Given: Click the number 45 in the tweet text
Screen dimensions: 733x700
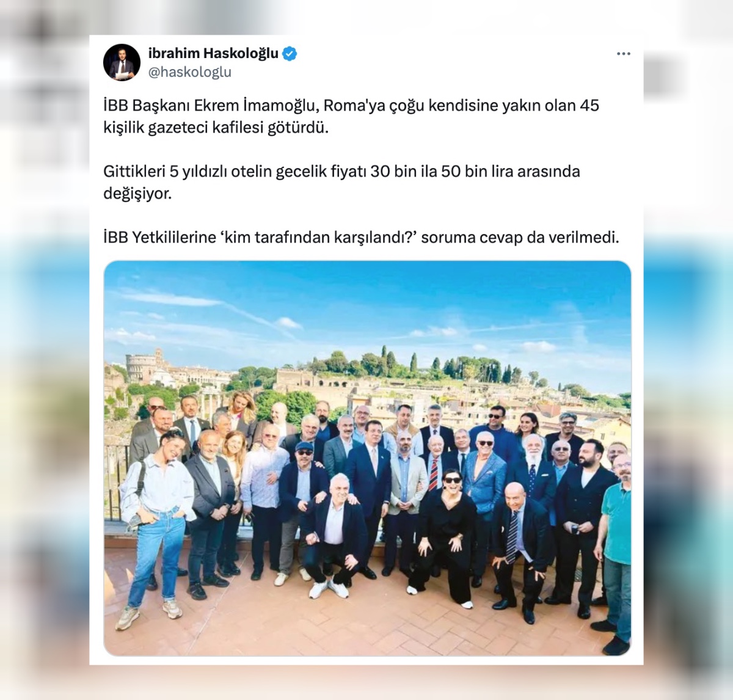Looking at the screenshot, I should click(x=589, y=106).
